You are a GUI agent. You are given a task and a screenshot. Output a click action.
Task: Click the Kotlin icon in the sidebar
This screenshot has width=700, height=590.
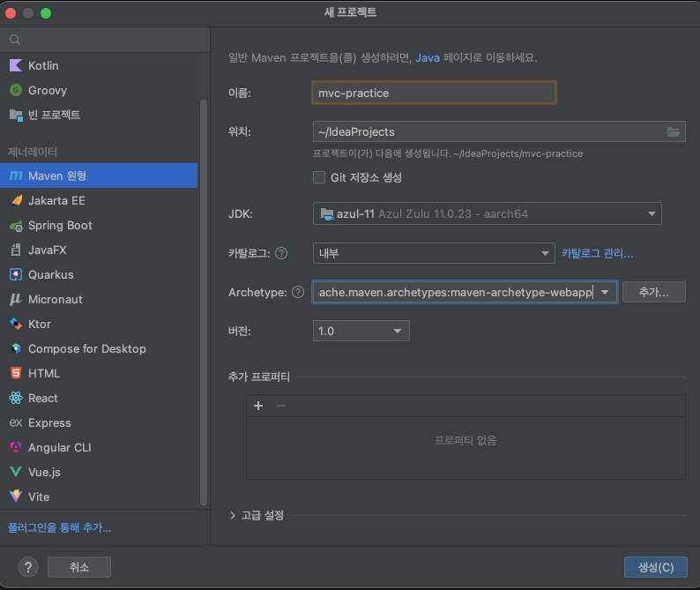pyautogui.click(x=16, y=65)
